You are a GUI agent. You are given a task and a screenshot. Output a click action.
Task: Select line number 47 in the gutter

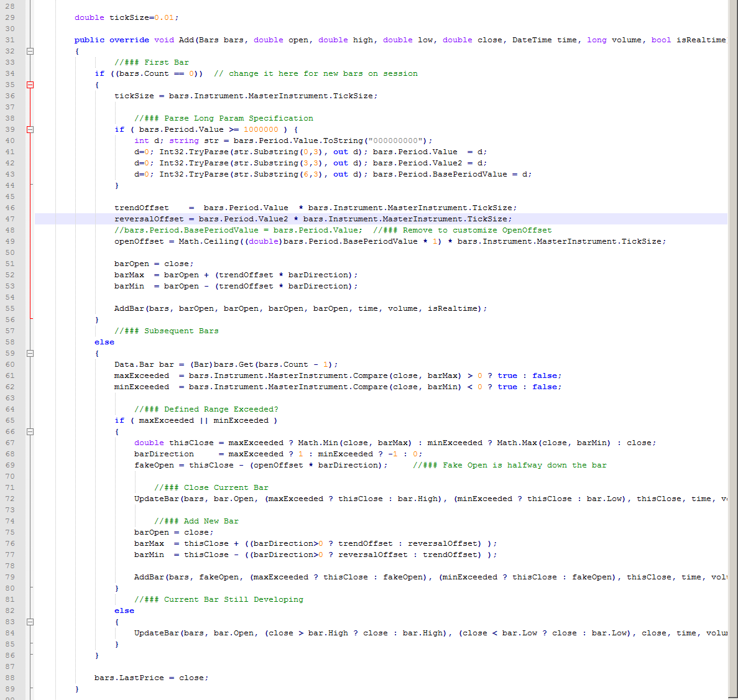[10, 219]
